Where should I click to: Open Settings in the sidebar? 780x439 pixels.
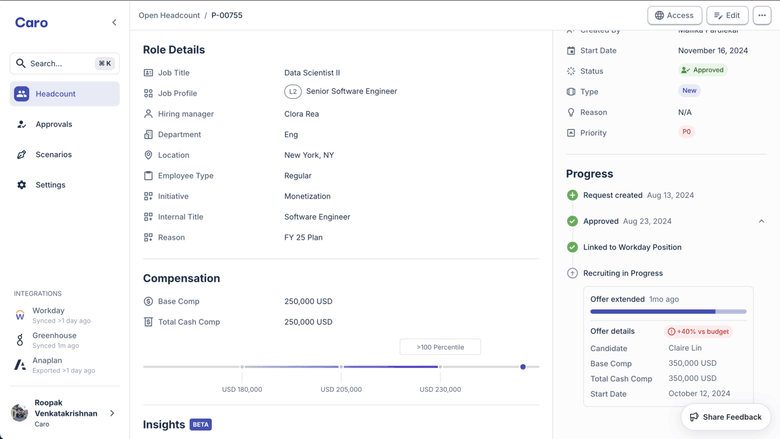(50, 185)
